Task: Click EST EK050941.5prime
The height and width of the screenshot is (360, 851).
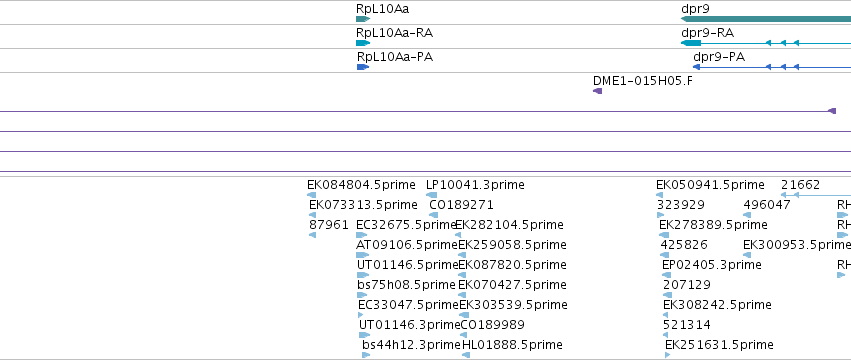Action: pos(710,185)
